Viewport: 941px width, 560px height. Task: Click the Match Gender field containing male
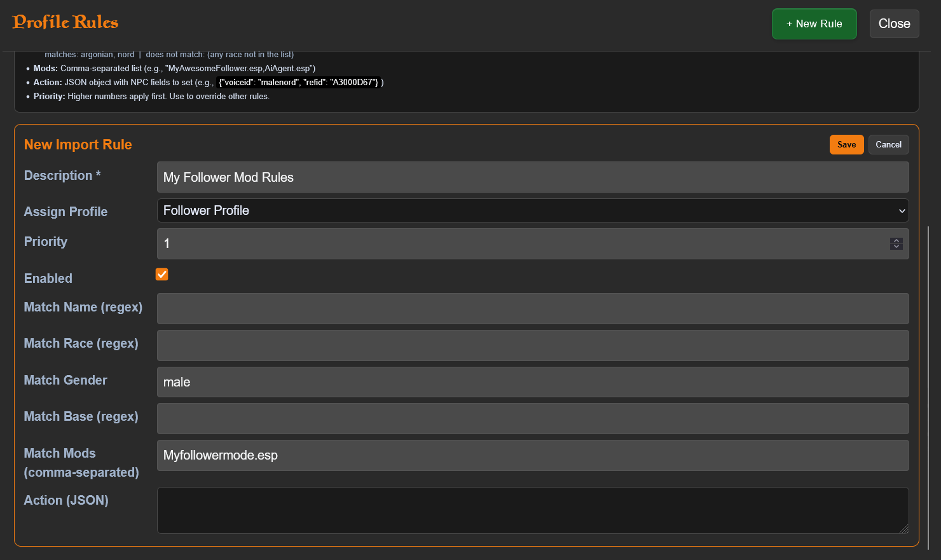tap(532, 382)
